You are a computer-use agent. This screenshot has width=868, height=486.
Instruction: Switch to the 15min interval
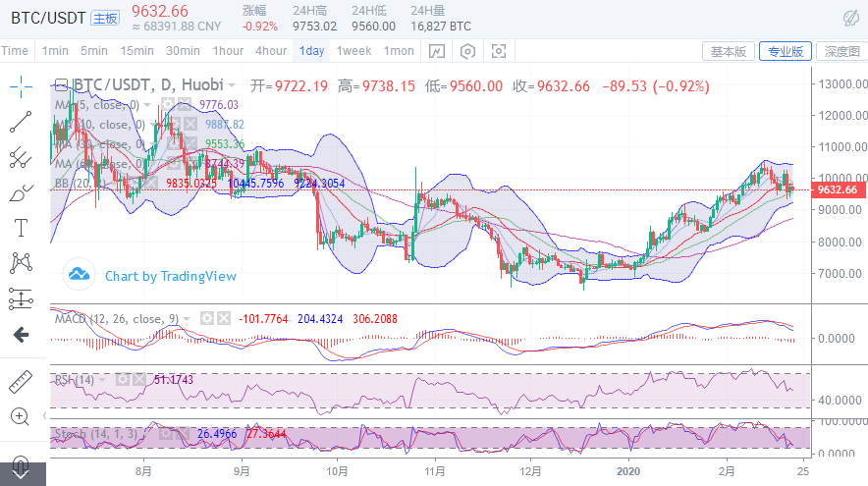(136, 51)
